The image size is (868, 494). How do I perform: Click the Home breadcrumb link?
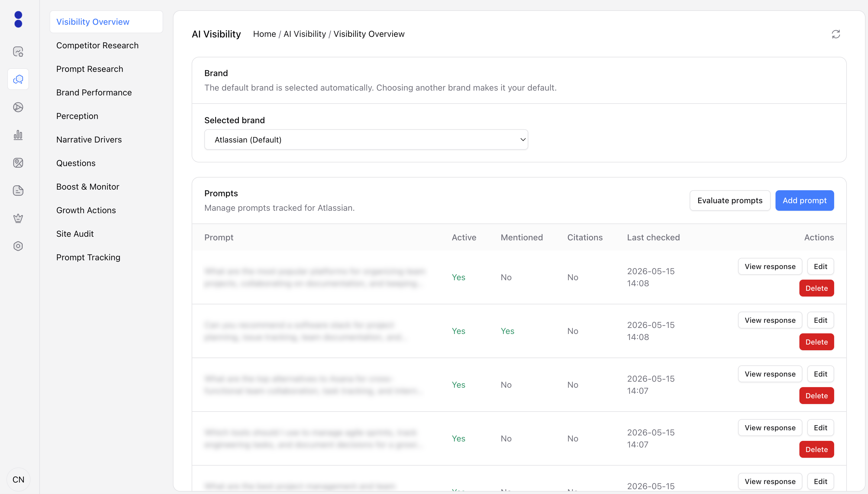pyautogui.click(x=264, y=34)
